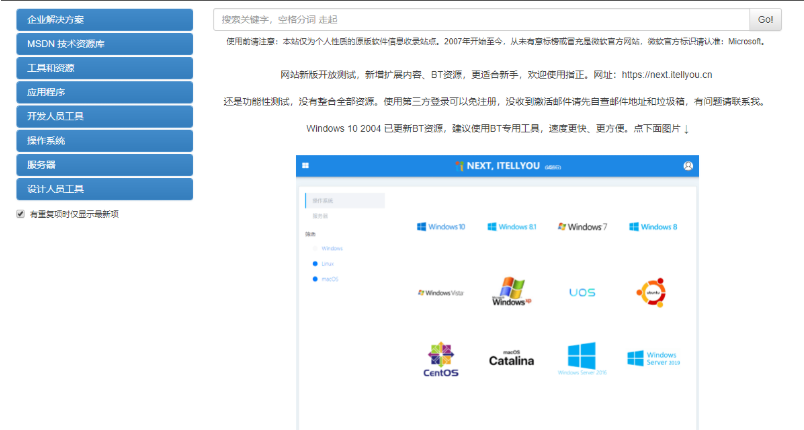Expand the 操作系统 category
Screen dimensions: 804x430
point(104,140)
